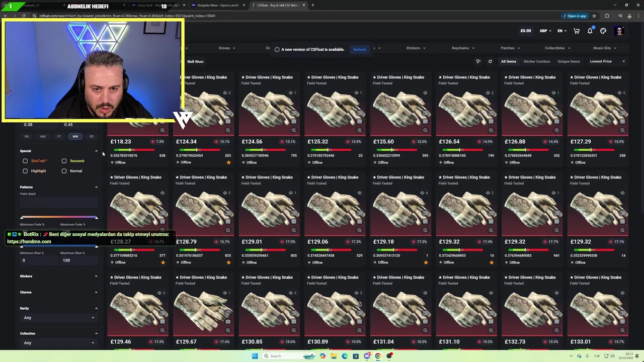Image resolution: width=644 pixels, height=362 pixels.
Task: Zoom the £124.34 glove image
Action: click(228, 130)
